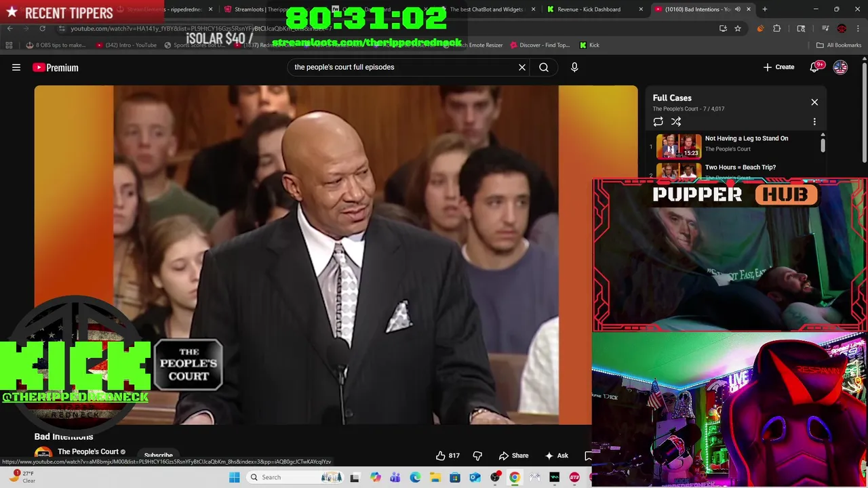Open the YouTube guide hamburger menu

tap(16, 67)
